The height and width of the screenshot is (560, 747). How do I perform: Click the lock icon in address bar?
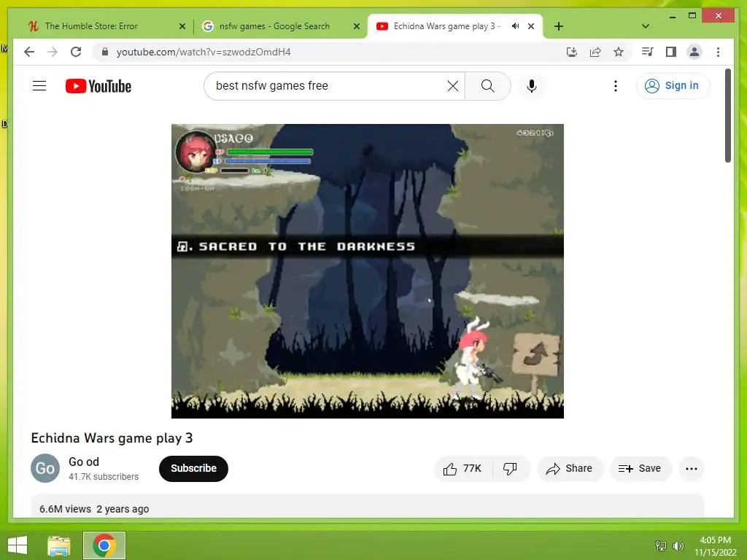tap(105, 52)
